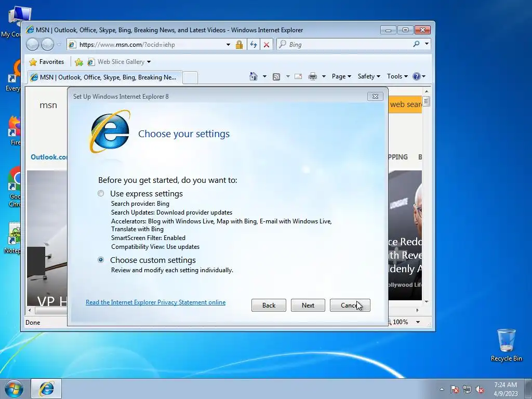Click the horizontal scrollbar right arrow
This screenshot has width=532, height=399.
pyautogui.click(x=417, y=310)
